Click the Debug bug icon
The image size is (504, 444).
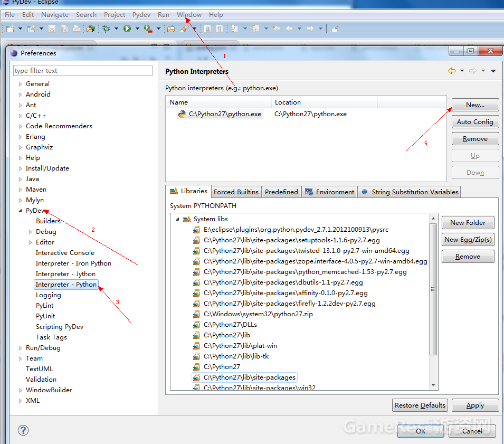[106, 29]
